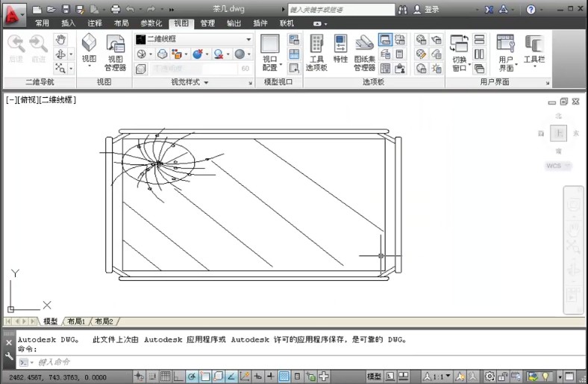This screenshot has height=384, width=588.
Task: Click the Undo arrow icon
Action: coord(130,10)
